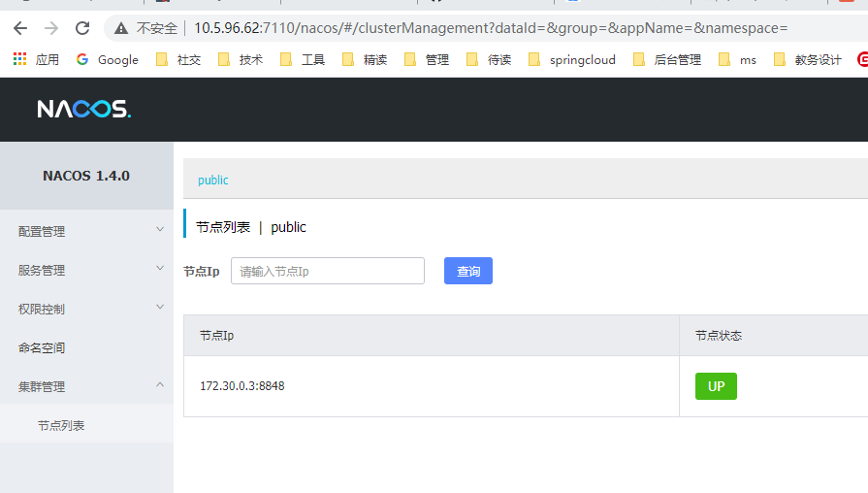Open 命名空间 in the sidebar
Screen dimensions: 868x493
coord(42,347)
